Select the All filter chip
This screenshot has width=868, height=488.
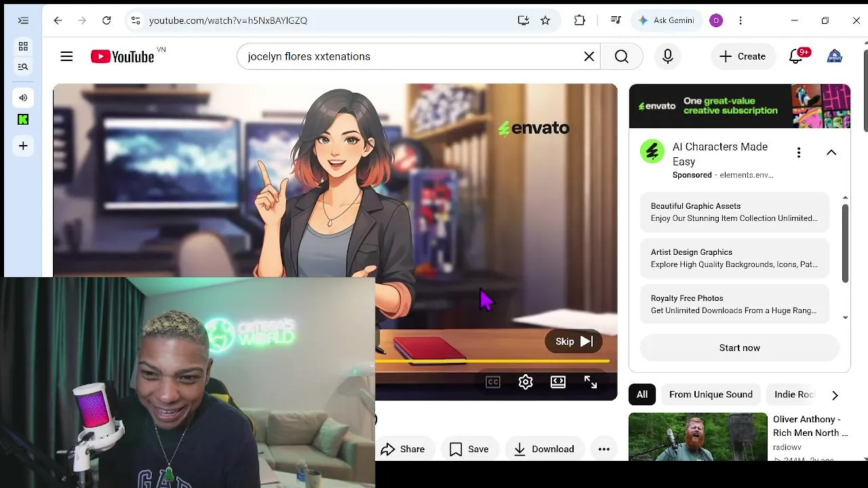click(642, 394)
